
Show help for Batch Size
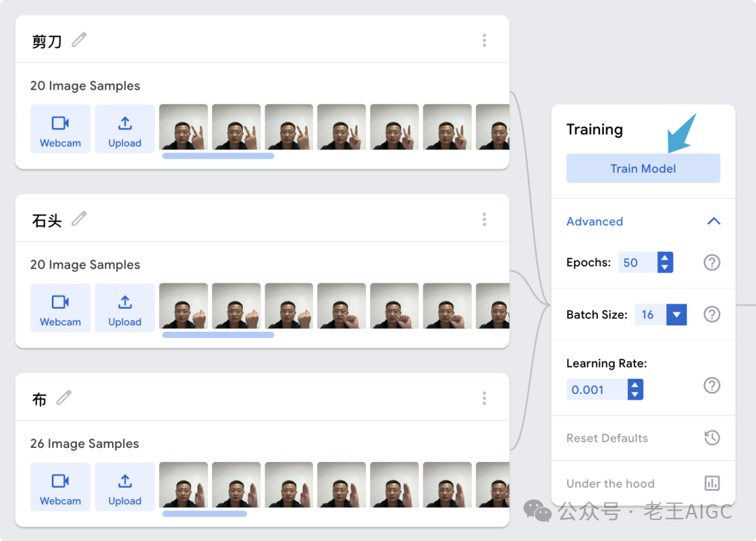tap(712, 314)
